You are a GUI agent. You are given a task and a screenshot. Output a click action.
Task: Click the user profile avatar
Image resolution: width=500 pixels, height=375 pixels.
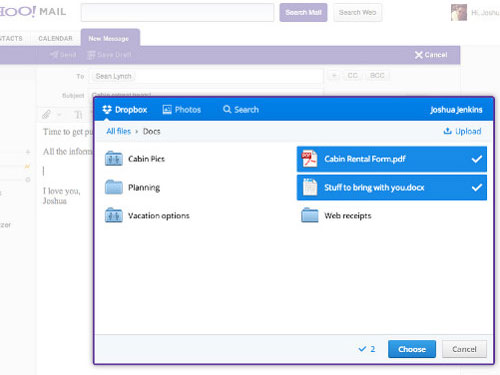[x=459, y=12]
